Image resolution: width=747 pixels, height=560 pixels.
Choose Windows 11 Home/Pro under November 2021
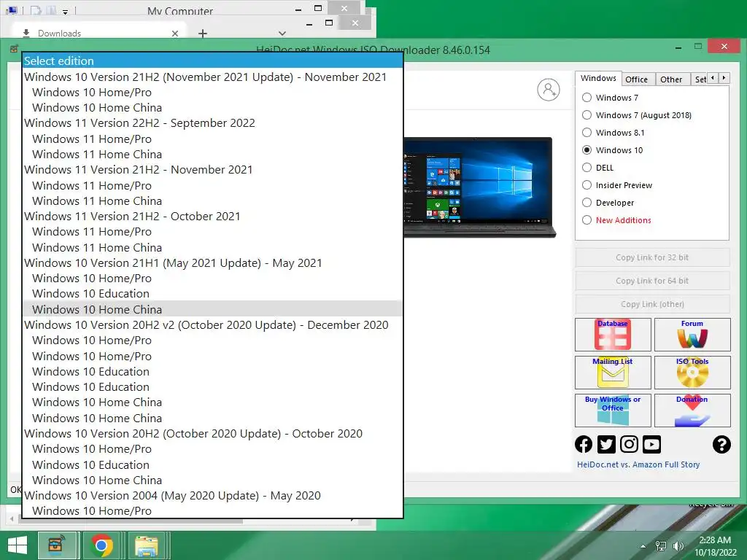tap(212, 186)
